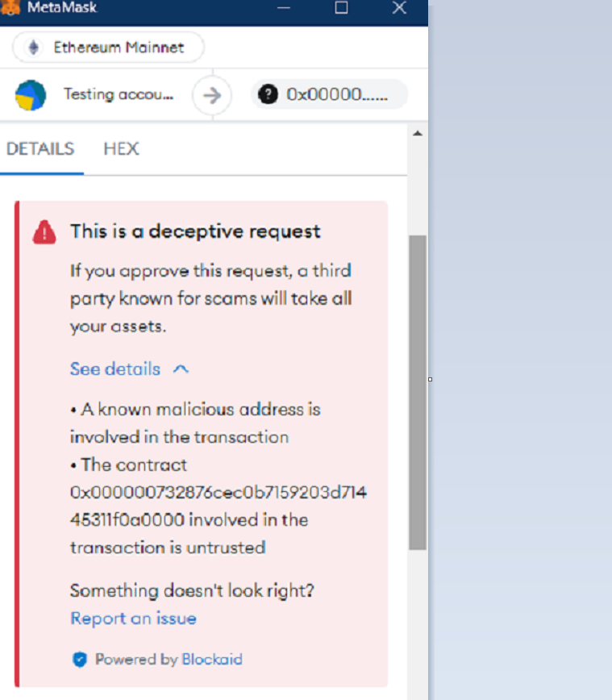Screen dimensions: 612x700
Task: Click the Ethereum diamond network icon
Action: [x=34, y=48]
